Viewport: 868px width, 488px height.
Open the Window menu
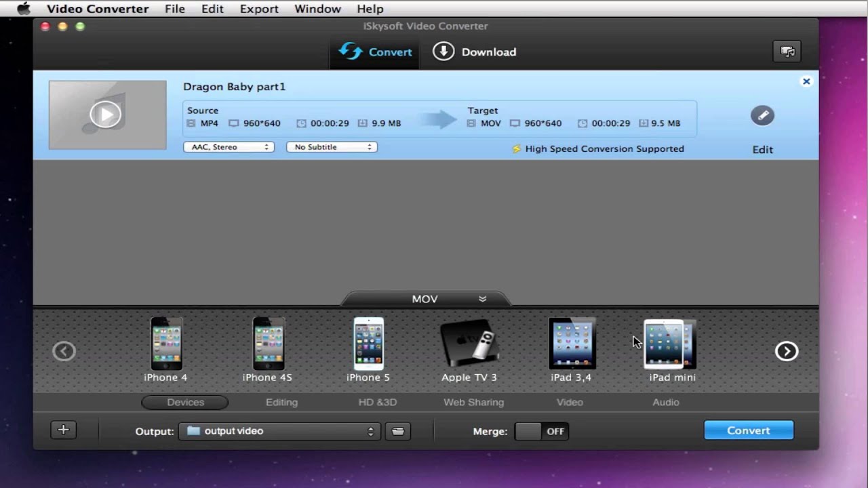[317, 9]
